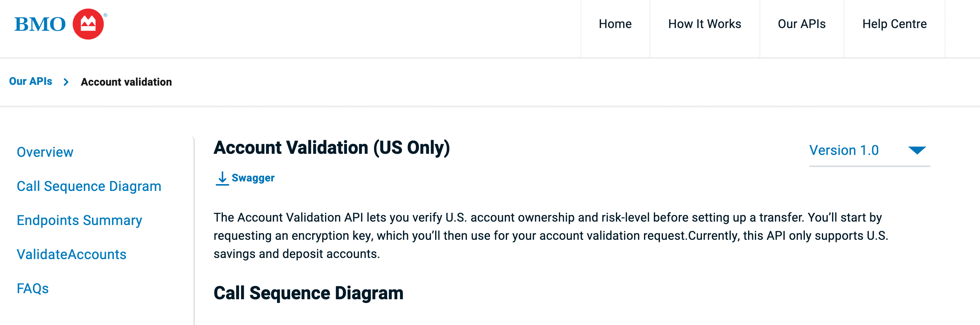View FAQs from the sidebar
The width and height of the screenshot is (980, 325).
click(x=33, y=288)
